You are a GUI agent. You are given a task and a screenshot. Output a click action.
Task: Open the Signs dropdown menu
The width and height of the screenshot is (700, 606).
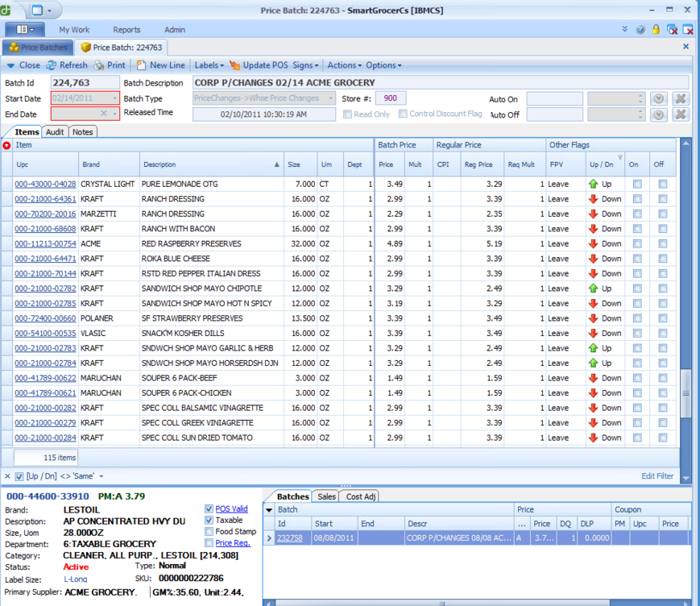click(305, 65)
